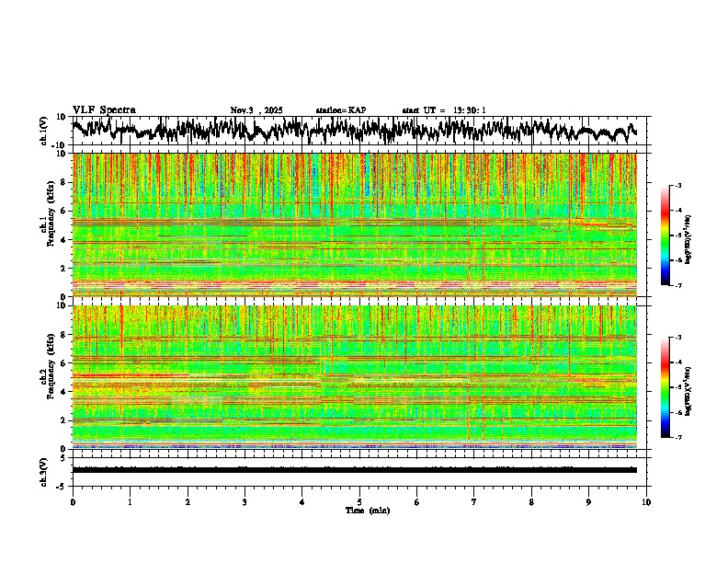728x563 pixels.
Task: Click time axis tick label "9"
Action: coord(588,502)
